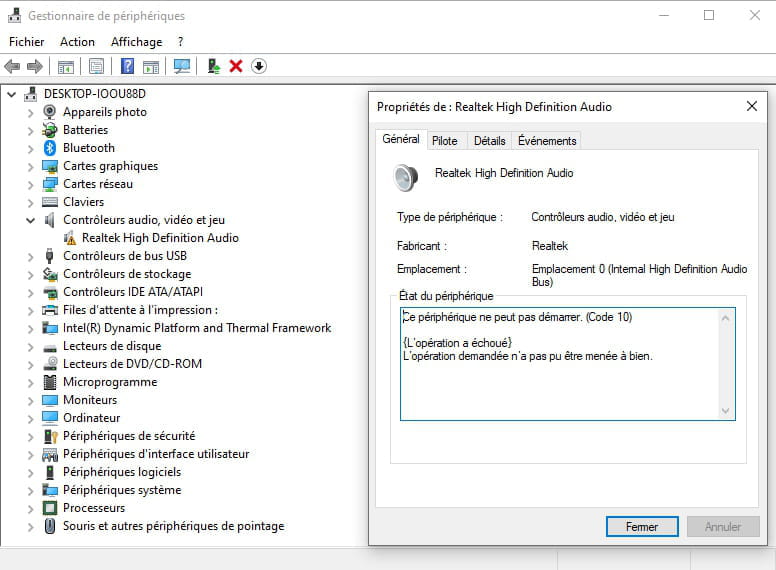Image resolution: width=776 pixels, height=570 pixels.
Task: Click the update driver toolbar icon
Action: click(x=214, y=66)
